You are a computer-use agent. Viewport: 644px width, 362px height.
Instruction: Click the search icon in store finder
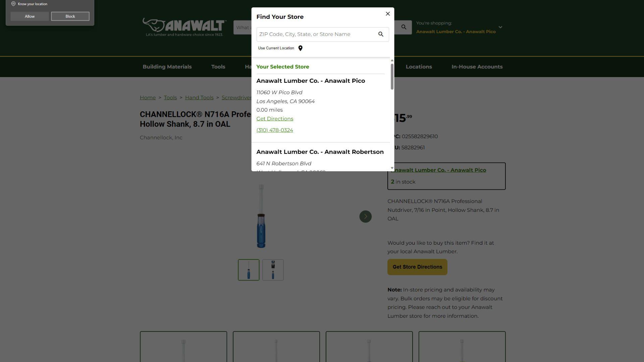380,34
